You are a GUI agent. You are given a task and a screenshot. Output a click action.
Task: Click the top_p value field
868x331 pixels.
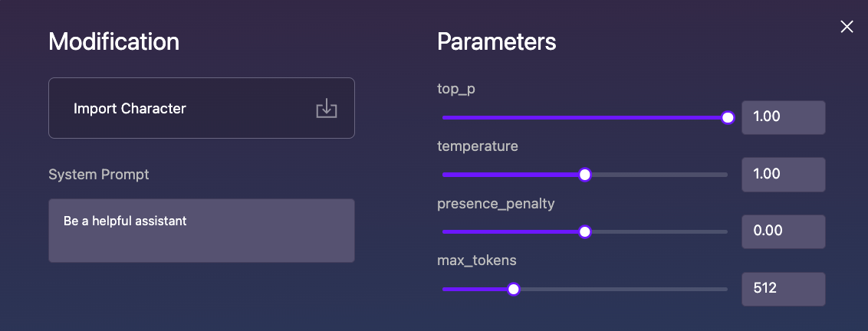(783, 117)
